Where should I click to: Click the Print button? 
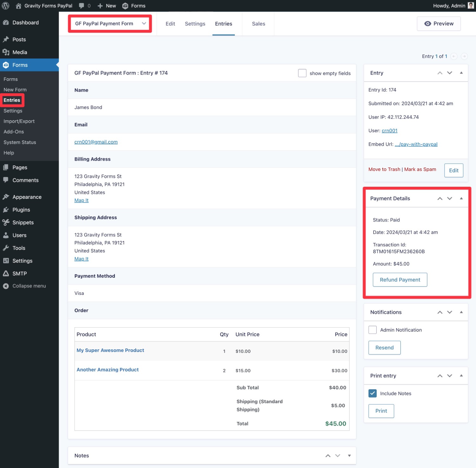click(381, 411)
